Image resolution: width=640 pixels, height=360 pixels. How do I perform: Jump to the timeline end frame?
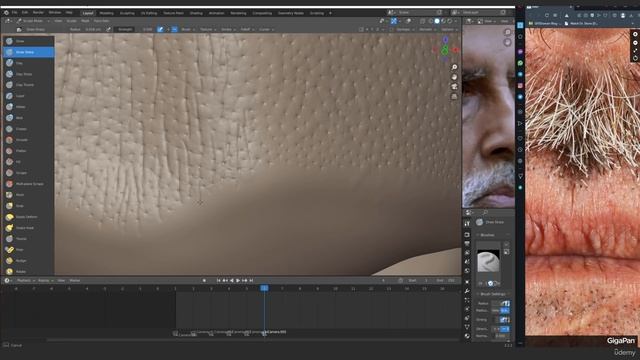pyautogui.click(x=251, y=280)
